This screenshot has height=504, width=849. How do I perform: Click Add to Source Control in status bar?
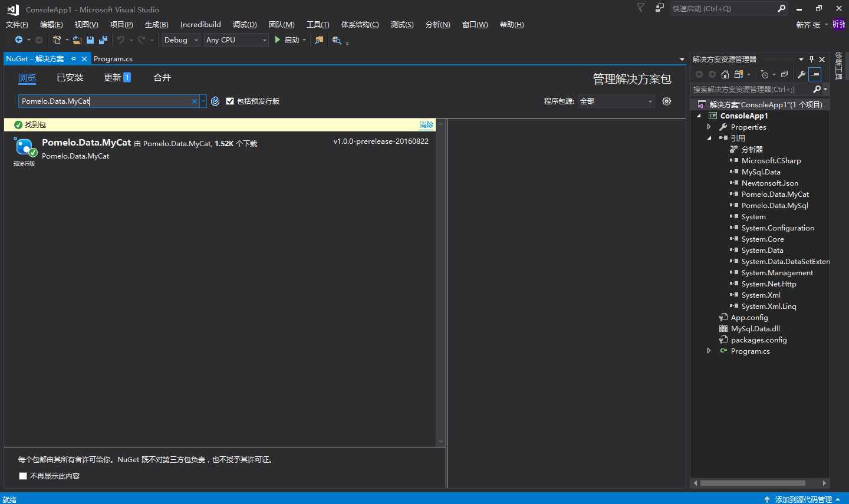tap(803, 499)
